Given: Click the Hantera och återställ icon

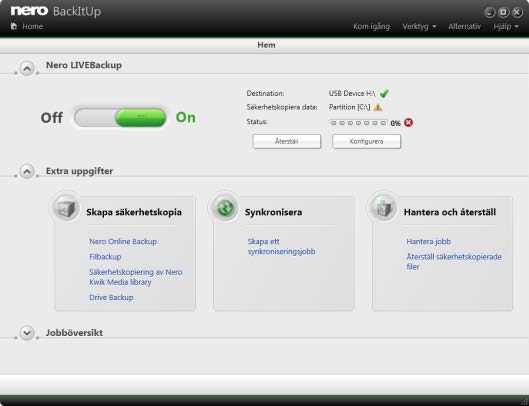Looking at the screenshot, I should pyautogui.click(x=384, y=208).
